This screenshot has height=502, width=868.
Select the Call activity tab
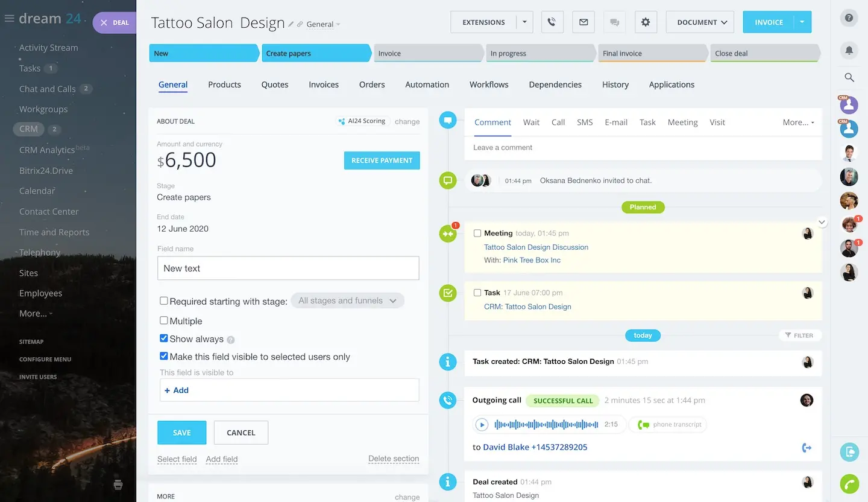tap(558, 122)
